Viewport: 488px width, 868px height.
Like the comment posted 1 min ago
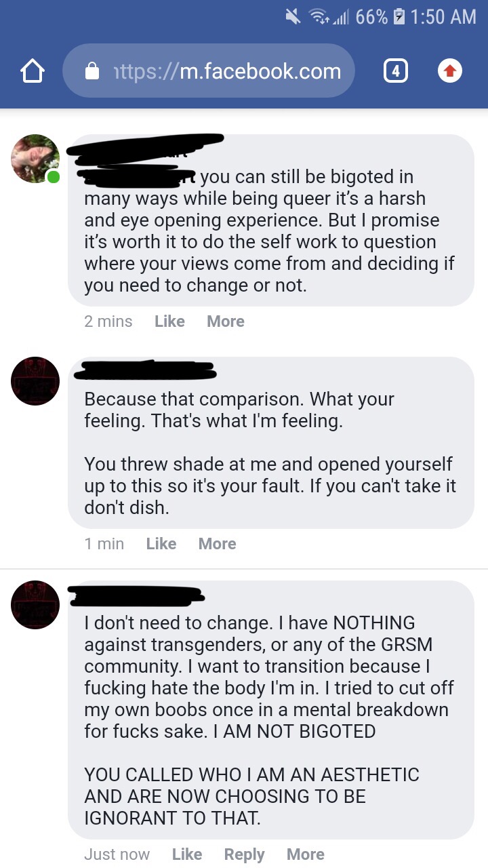pos(161,544)
